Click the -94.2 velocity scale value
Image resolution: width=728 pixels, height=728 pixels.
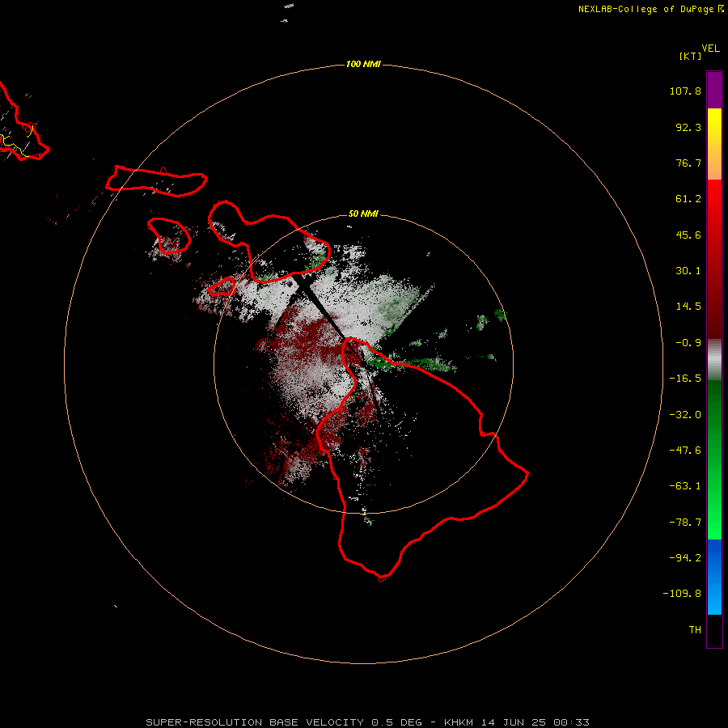pyautogui.click(x=685, y=558)
